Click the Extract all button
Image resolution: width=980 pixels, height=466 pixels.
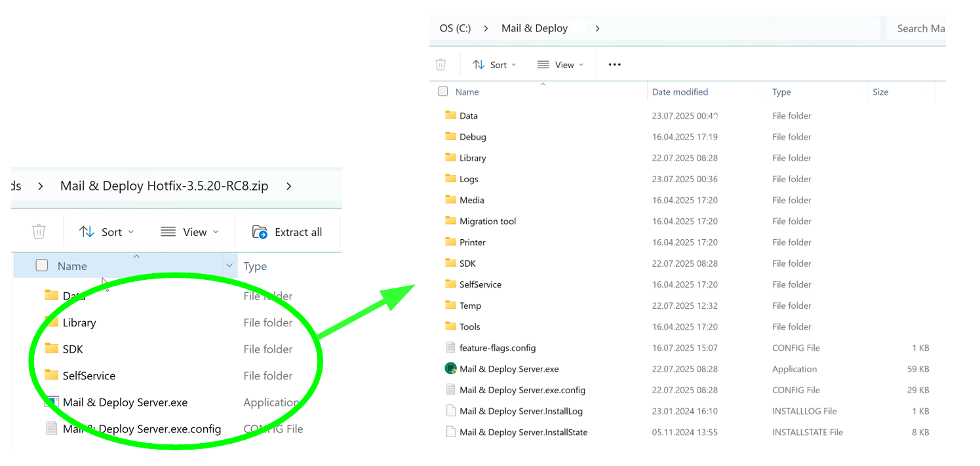[x=287, y=232]
